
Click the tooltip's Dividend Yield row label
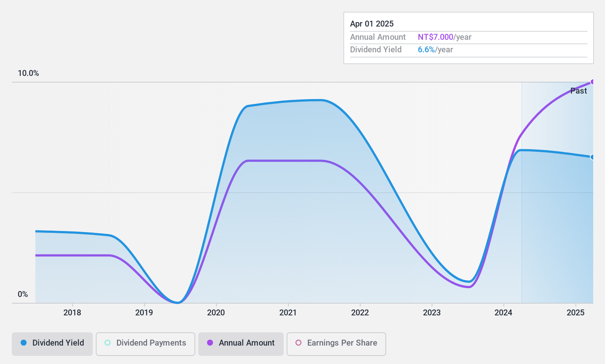376,49
